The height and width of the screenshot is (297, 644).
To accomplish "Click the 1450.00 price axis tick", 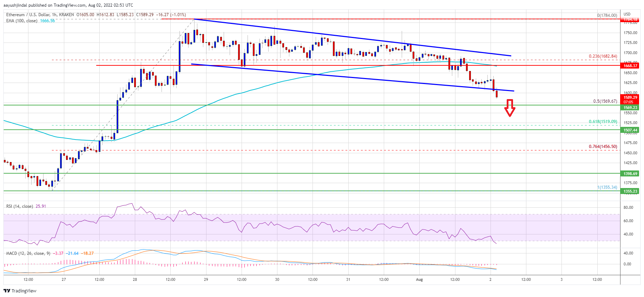I will [x=630, y=153].
